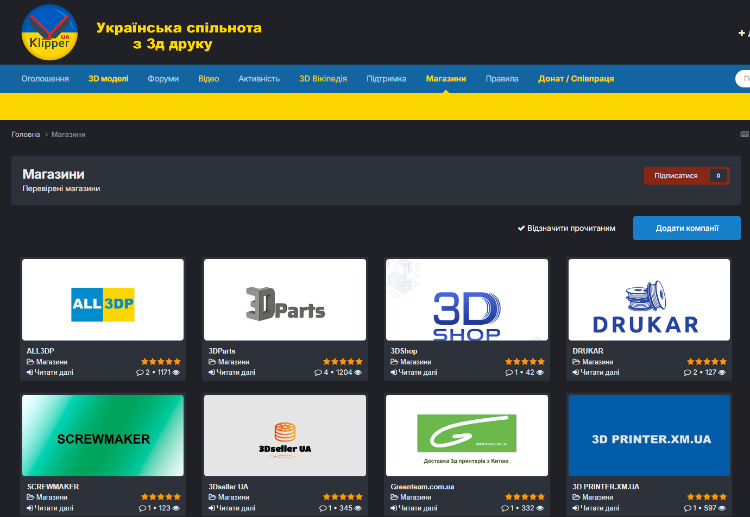
Task: Click the 3Dseller UA title link
Action: click(228, 486)
